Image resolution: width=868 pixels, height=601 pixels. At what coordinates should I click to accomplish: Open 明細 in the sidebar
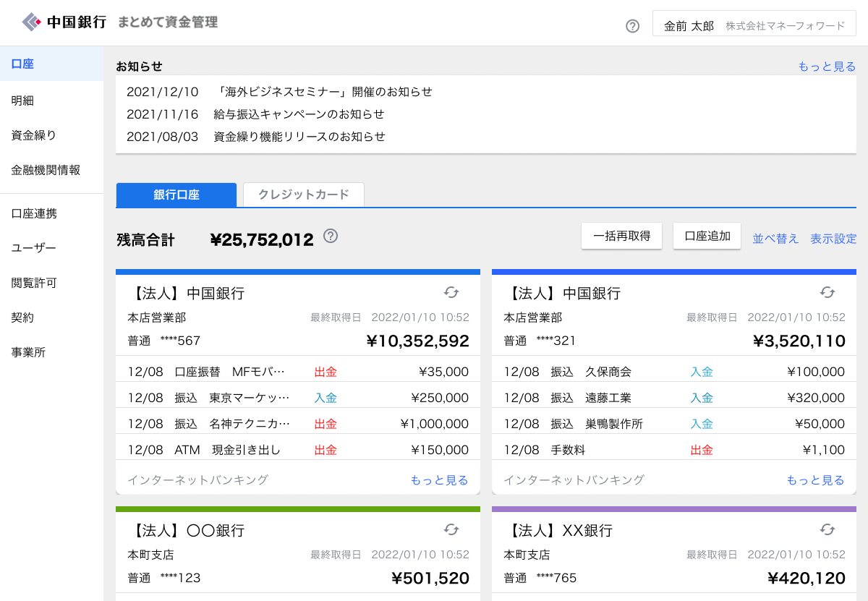[x=23, y=101]
